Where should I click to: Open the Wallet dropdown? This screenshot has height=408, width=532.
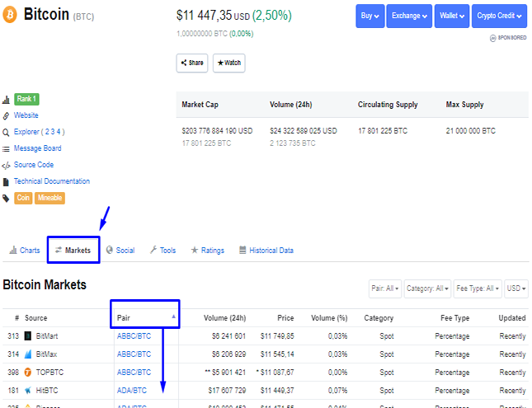click(x=452, y=16)
